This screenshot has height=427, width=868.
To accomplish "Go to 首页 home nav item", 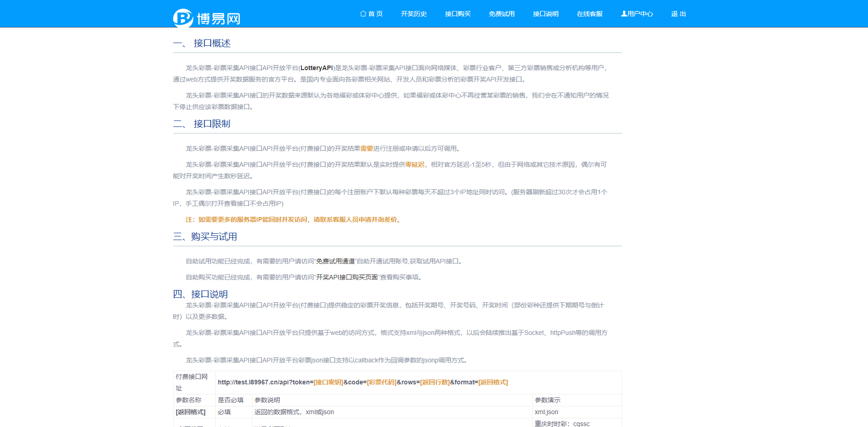I will pyautogui.click(x=371, y=14).
